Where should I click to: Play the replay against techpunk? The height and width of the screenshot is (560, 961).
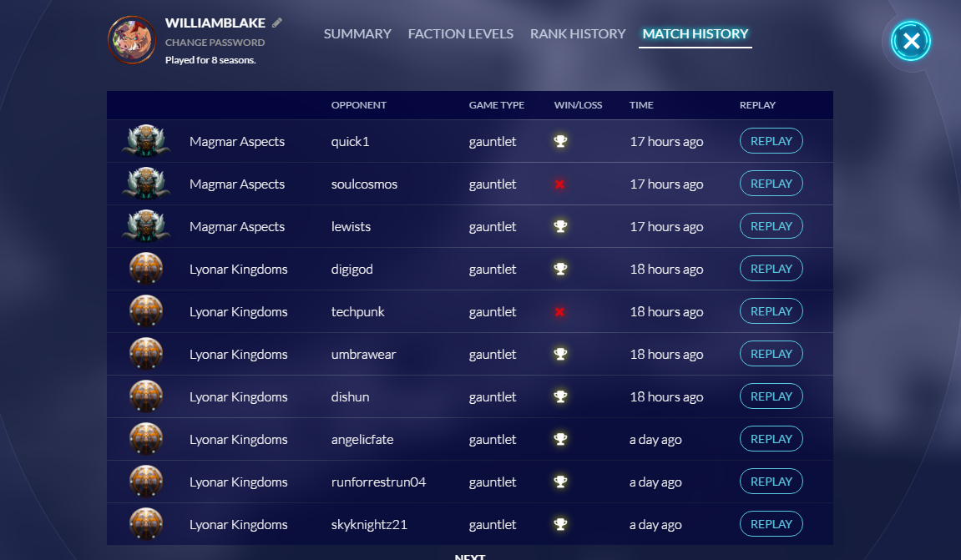771,311
